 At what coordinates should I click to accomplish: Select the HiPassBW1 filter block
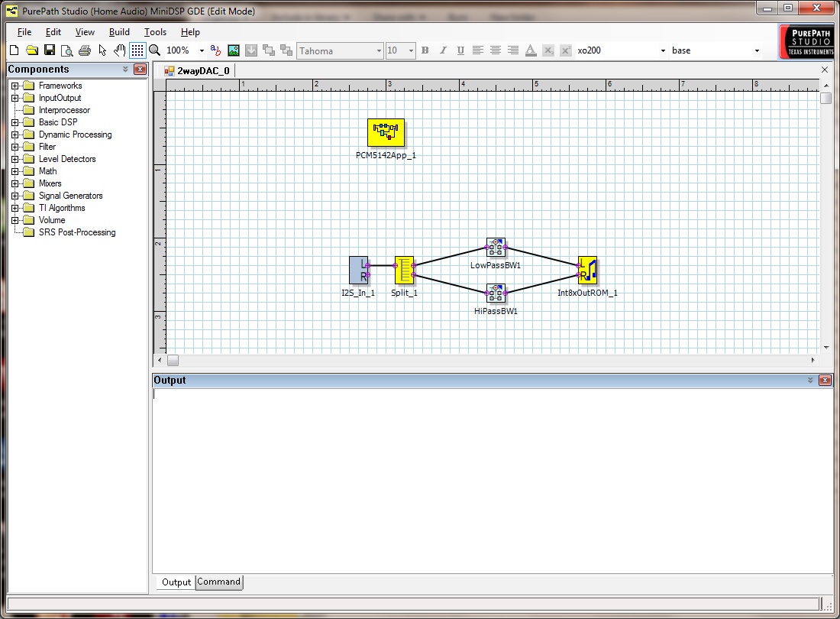[x=496, y=293]
